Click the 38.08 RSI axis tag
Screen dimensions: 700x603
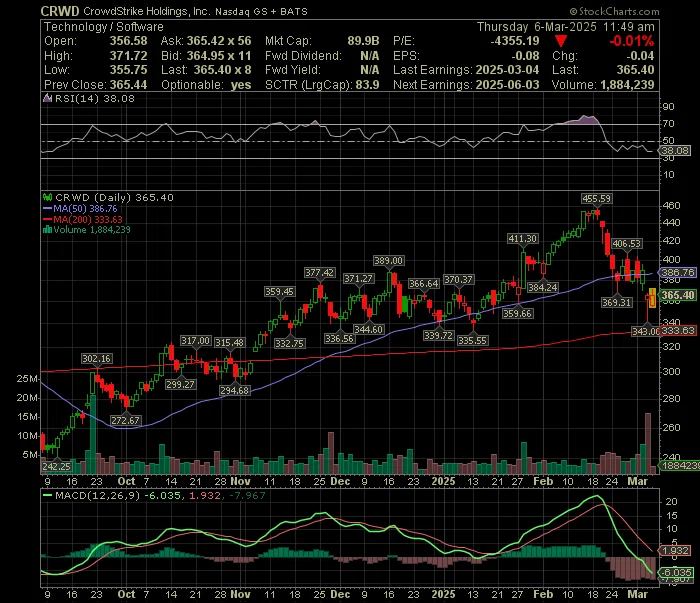[675, 150]
